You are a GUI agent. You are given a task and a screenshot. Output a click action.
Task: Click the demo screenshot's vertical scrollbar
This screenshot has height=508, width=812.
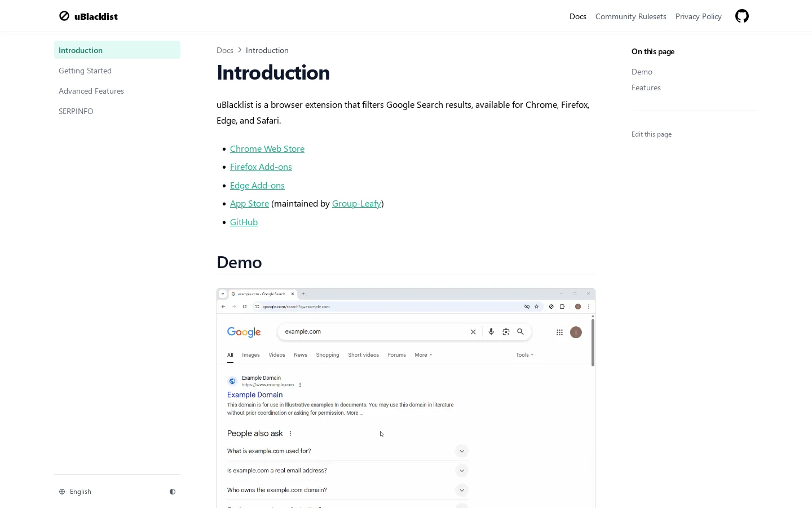(593, 342)
